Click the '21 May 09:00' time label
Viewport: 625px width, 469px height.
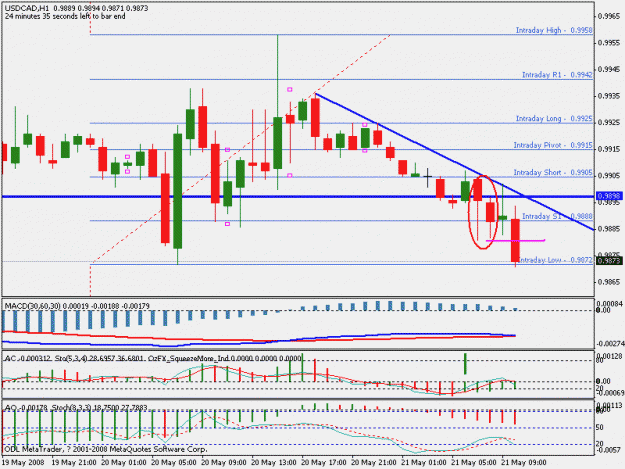coord(523,463)
